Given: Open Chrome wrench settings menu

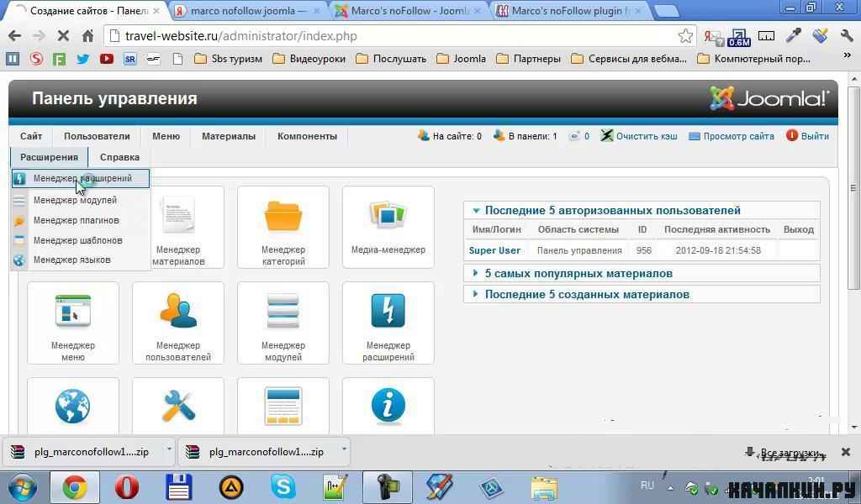Looking at the screenshot, I should pos(846,36).
